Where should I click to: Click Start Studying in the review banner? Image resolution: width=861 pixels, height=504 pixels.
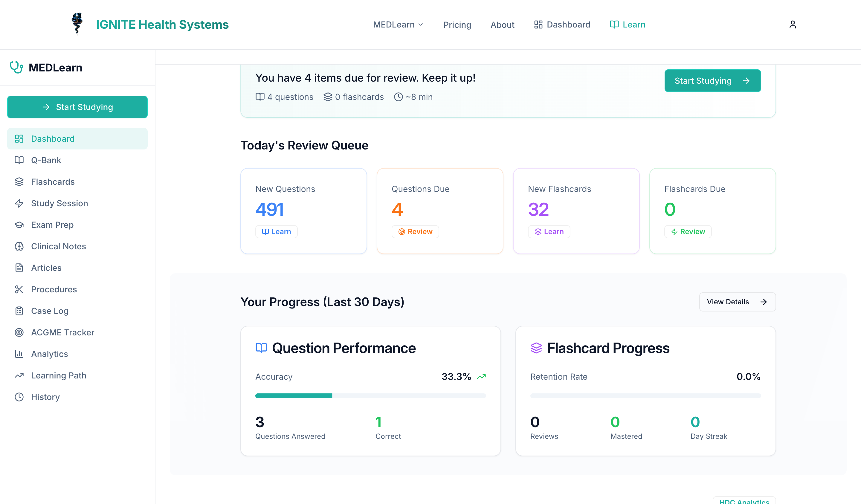pyautogui.click(x=713, y=81)
